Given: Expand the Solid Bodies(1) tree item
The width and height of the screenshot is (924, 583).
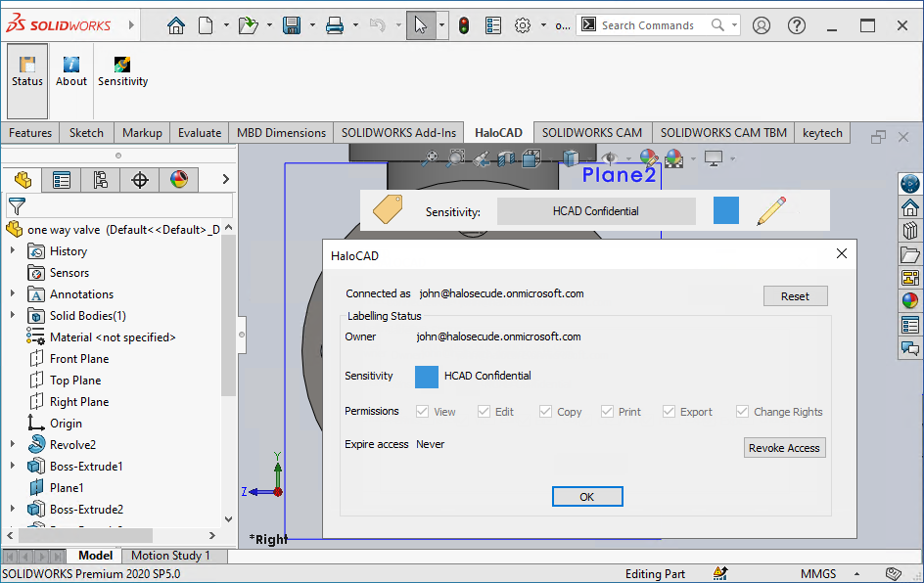Looking at the screenshot, I should pos(12,315).
